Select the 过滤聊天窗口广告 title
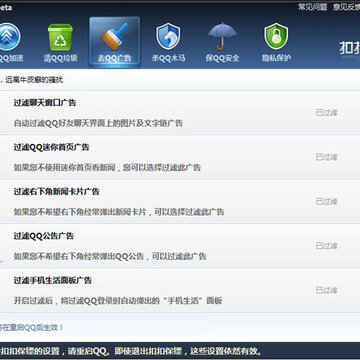The image size is (360, 360). pyautogui.click(x=45, y=103)
